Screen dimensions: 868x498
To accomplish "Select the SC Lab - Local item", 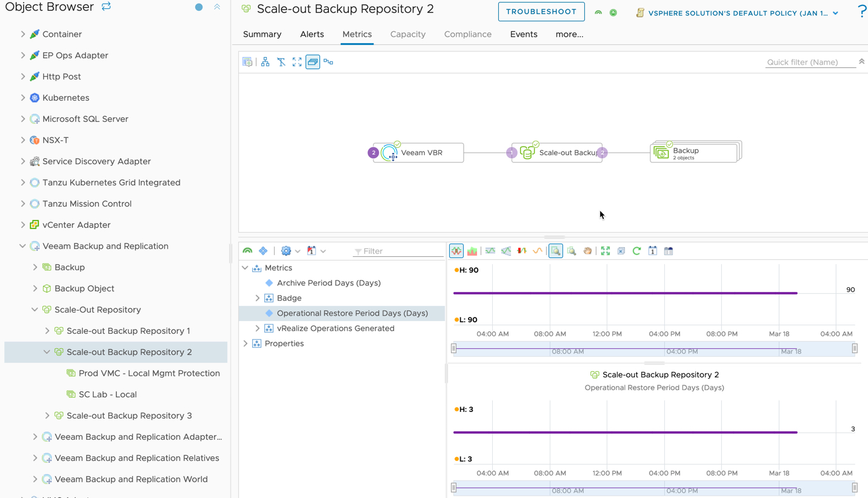I will (x=108, y=394).
